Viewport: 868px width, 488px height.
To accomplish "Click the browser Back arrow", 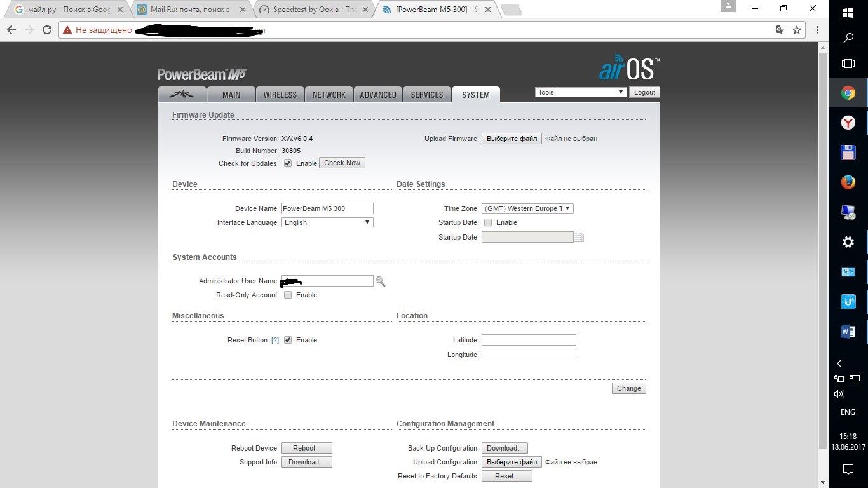I will [11, 30].
